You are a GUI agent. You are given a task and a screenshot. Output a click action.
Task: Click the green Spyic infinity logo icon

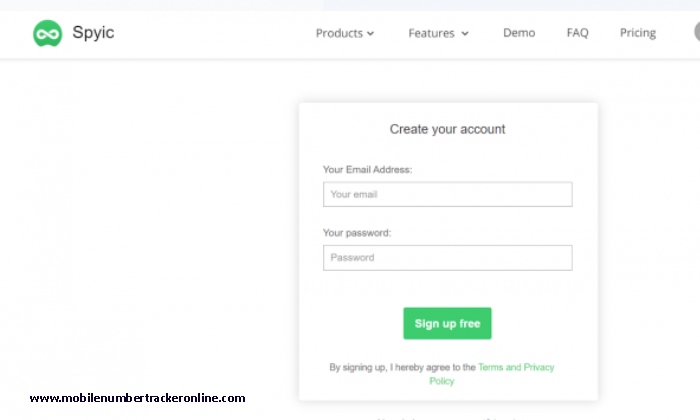[47, 33]
